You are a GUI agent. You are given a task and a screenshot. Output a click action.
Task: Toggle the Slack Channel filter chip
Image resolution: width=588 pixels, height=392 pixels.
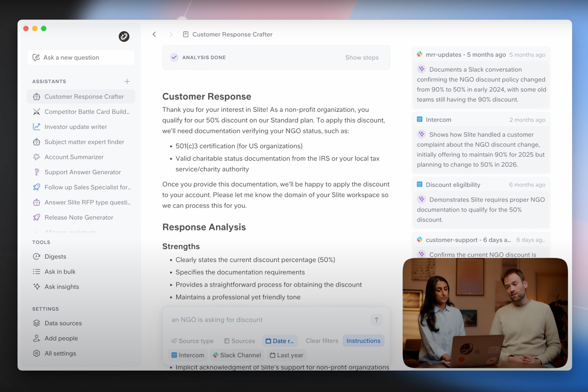tap(237, 355)
